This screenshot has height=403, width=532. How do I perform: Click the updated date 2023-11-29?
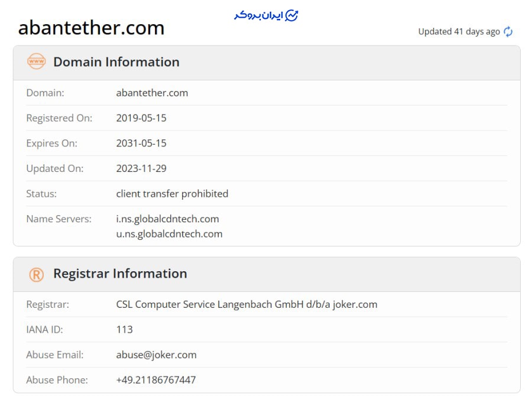[x=141, y=168]
